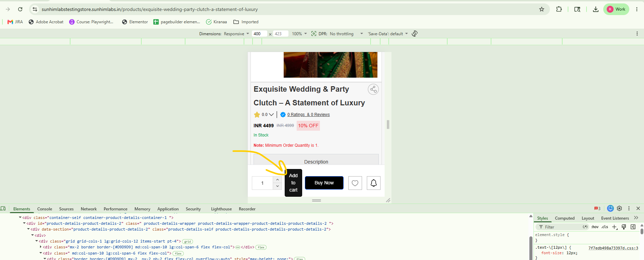Click the share icon beside product title
The height and width of the screenshot is (260, 644).
[373, 89]
